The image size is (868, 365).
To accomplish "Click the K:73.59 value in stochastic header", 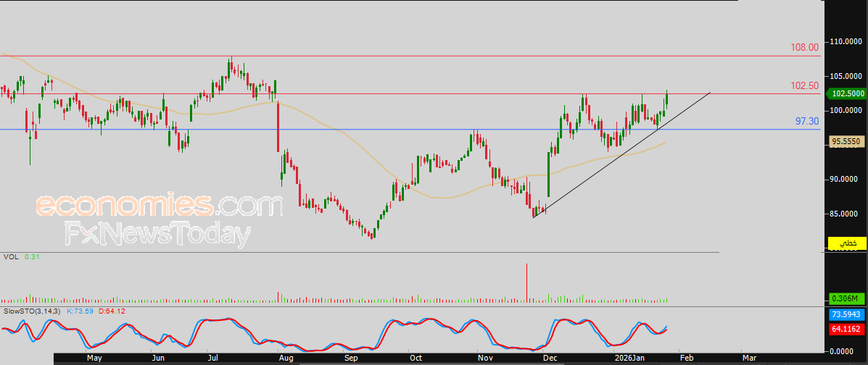I will click(80, 311).
